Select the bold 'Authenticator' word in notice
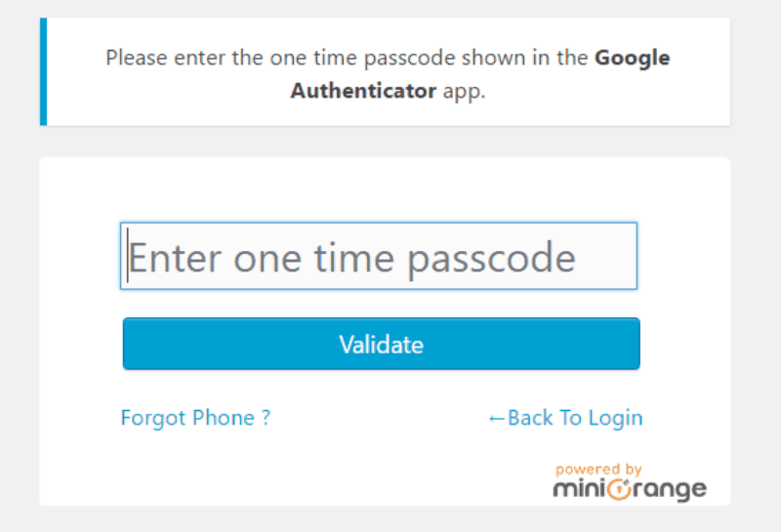Image resolution: width=781 pixels, height=532 pixels. (363, 91)
